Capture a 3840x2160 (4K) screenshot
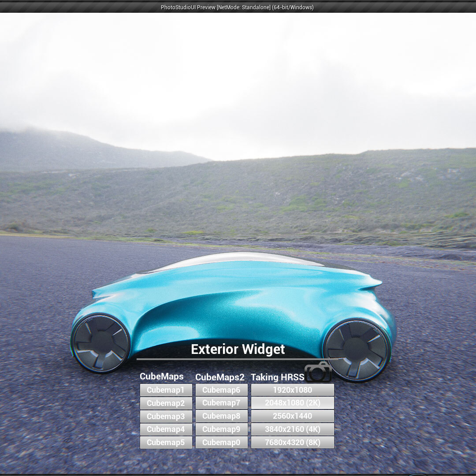The image size is (476, 476). (x=292, y=429)
